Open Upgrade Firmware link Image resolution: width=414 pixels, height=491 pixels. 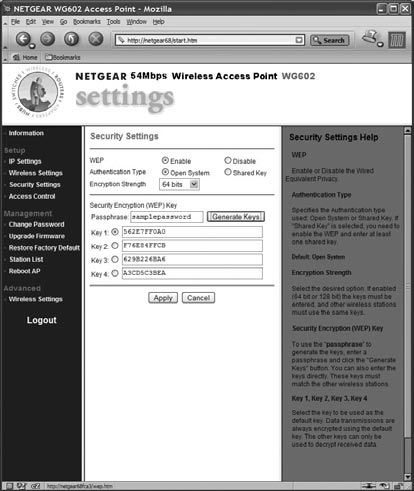37,236
